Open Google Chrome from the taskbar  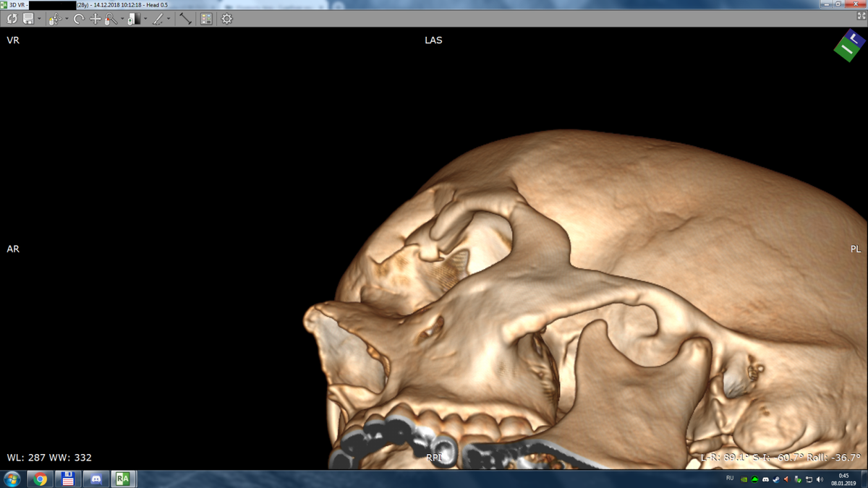41,479
